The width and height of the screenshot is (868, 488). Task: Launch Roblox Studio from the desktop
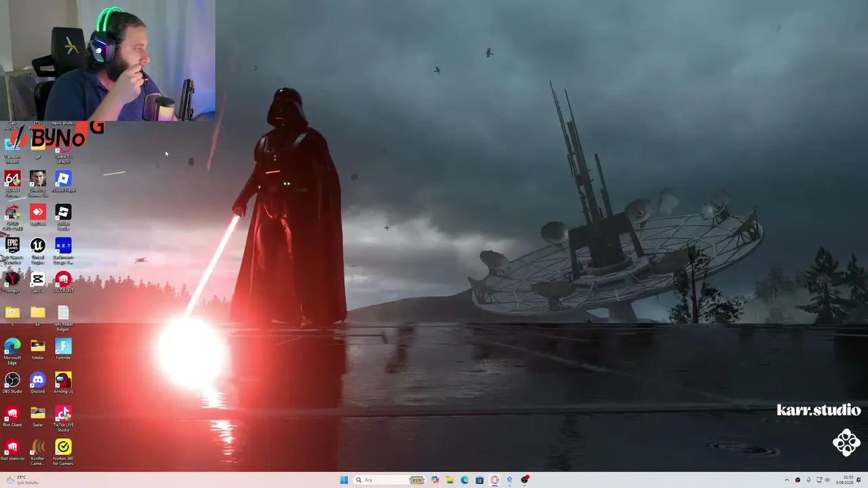coord(63,218)
